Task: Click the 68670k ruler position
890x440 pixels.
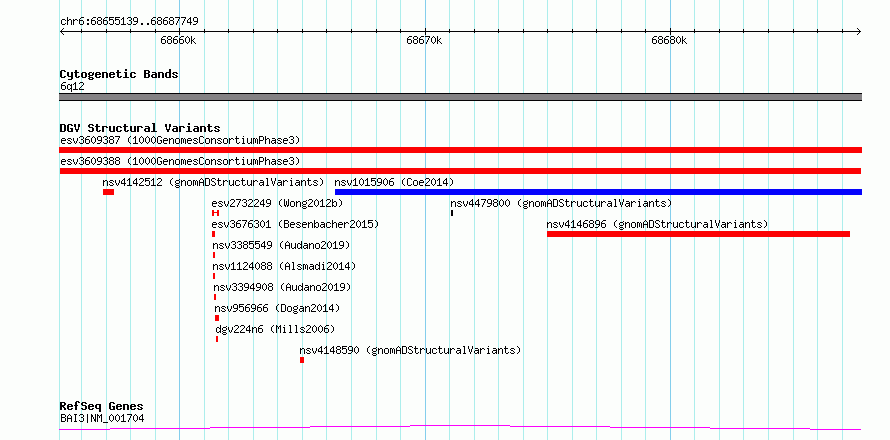Action: click(425, 40)
